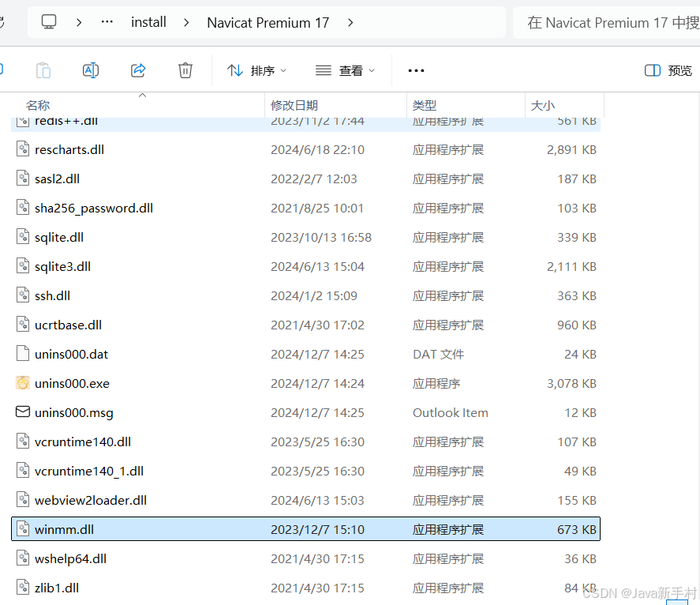Click the 应用程序 type cell for unins000.exe
This screenshot has height=605, width=700.
pyautogui.click(x=436, y=383)
